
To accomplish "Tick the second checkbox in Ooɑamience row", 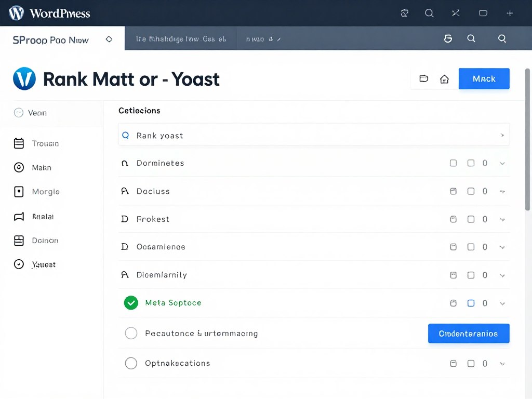I will coord(471,247).
